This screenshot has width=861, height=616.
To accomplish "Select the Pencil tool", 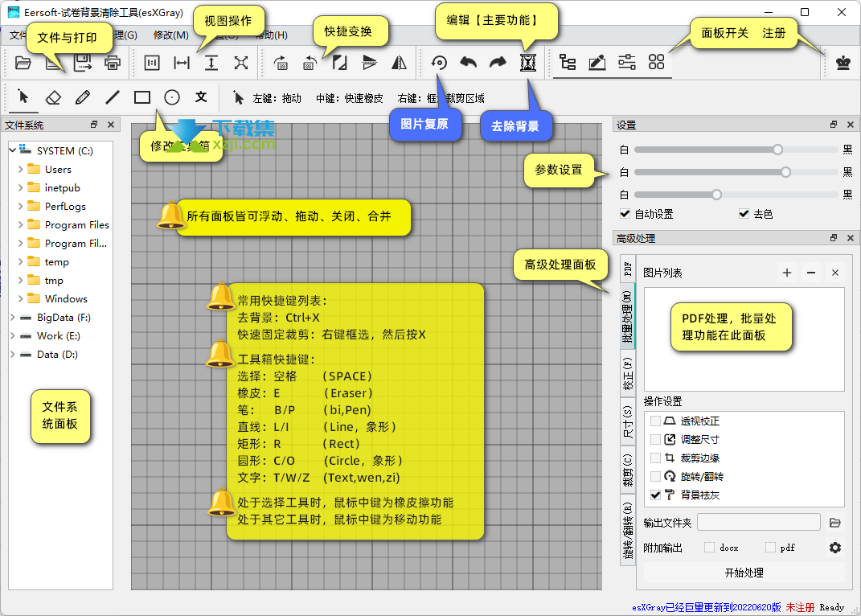I will (83, 97).
